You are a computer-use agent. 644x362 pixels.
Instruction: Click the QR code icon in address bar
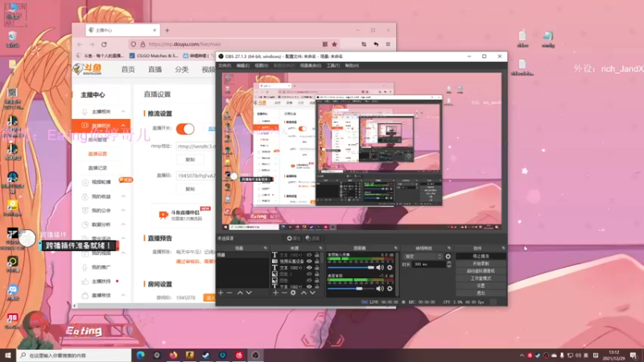(325, 44)
